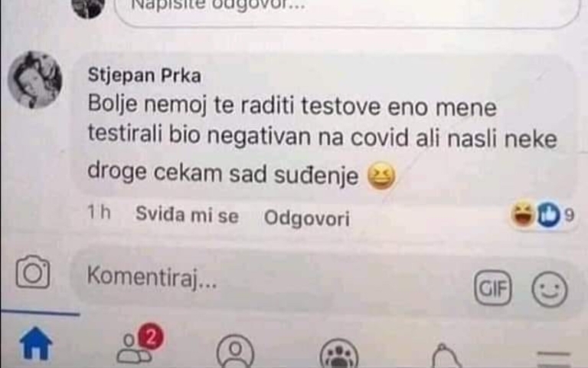This screenshot has width=588, height=368.
Task: Open the profile tab icon
Action: point(236,352)
